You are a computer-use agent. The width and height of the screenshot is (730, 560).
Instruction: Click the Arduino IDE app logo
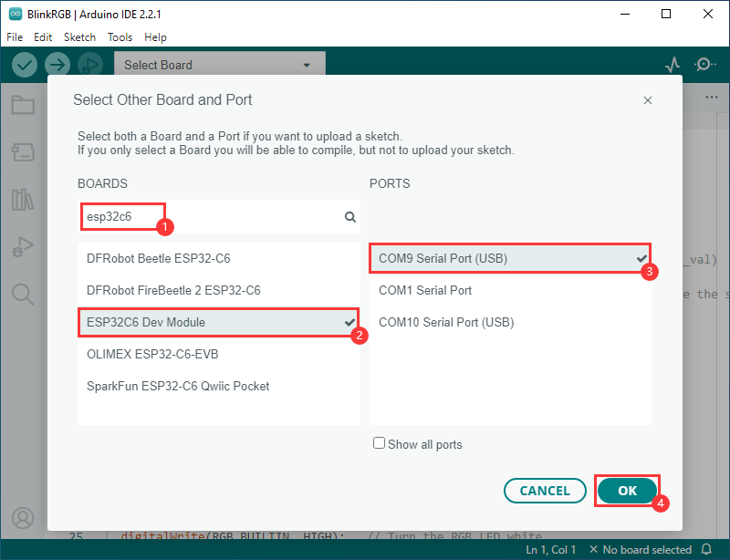[16, 14]
